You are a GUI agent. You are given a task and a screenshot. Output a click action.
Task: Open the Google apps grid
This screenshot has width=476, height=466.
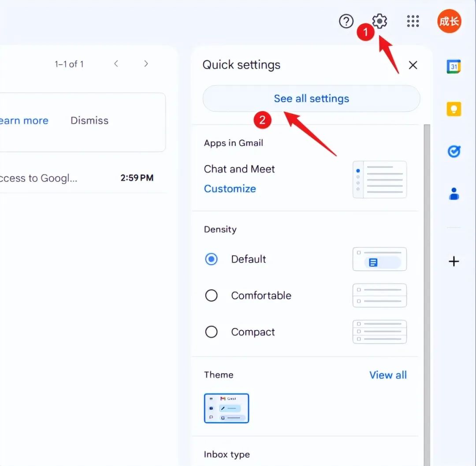(413, 21)
